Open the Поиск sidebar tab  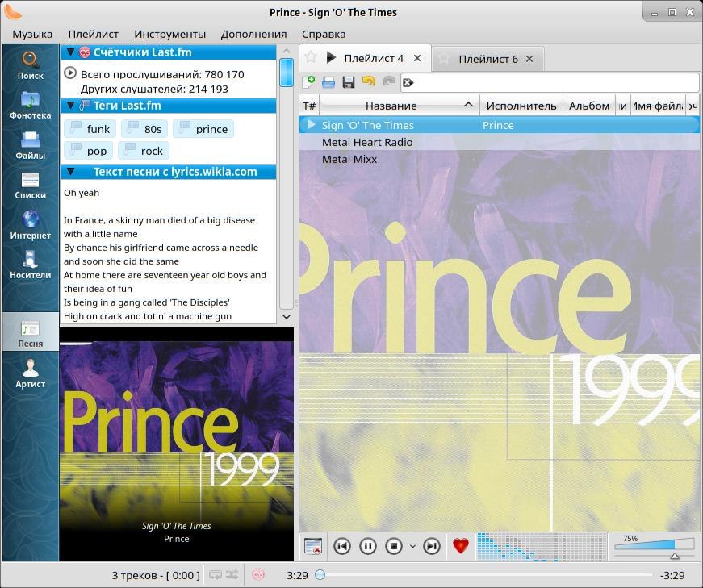click(x=31, y=65)
